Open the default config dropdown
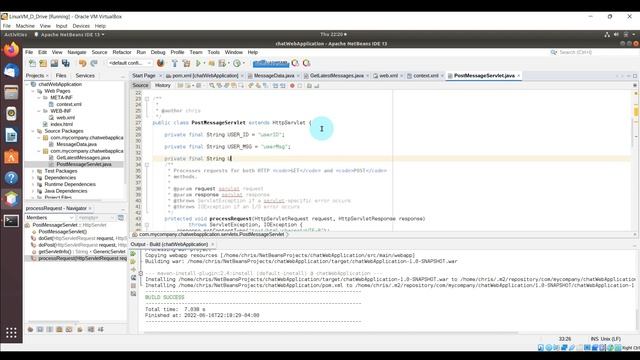 pos(130,63)
